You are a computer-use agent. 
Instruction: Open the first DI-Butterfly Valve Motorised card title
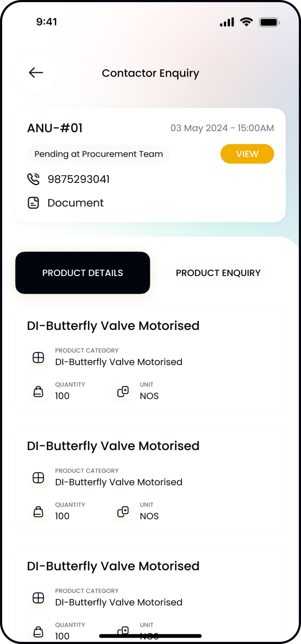(113, 326)
